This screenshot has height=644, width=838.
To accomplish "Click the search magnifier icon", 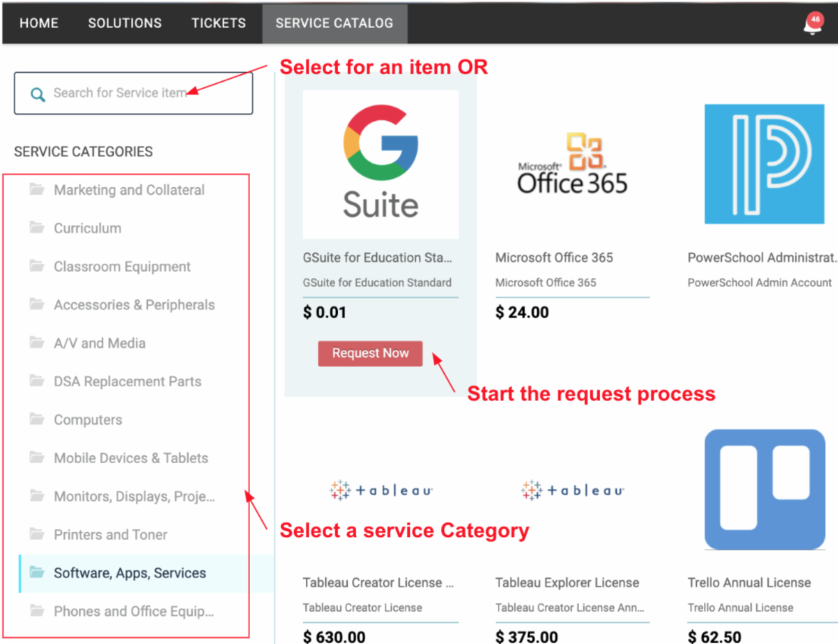I will click(x=38, y=94).
